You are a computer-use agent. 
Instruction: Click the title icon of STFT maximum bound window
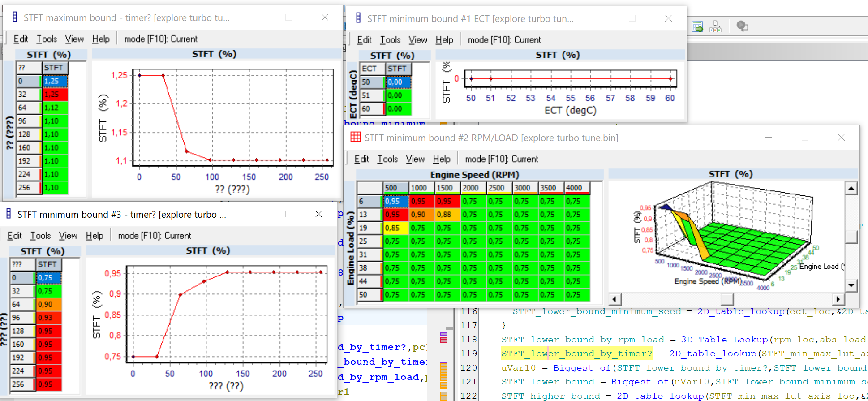pos(15,17)
